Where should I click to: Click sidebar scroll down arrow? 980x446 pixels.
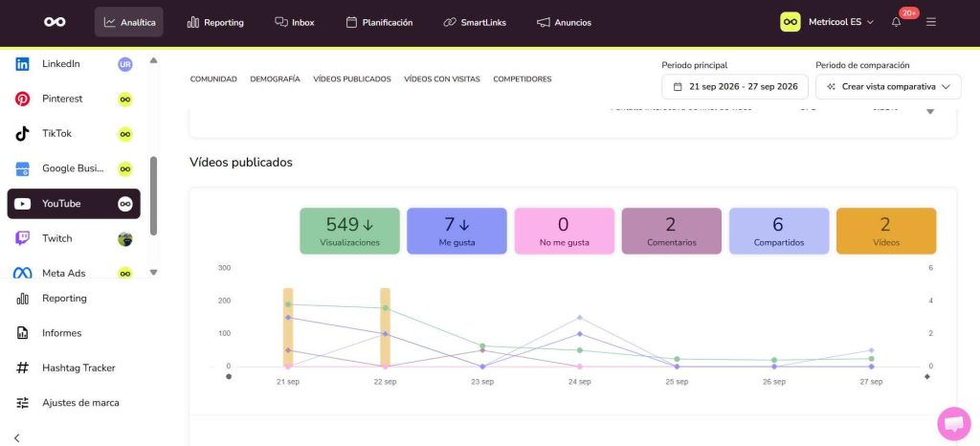(154, 273)
